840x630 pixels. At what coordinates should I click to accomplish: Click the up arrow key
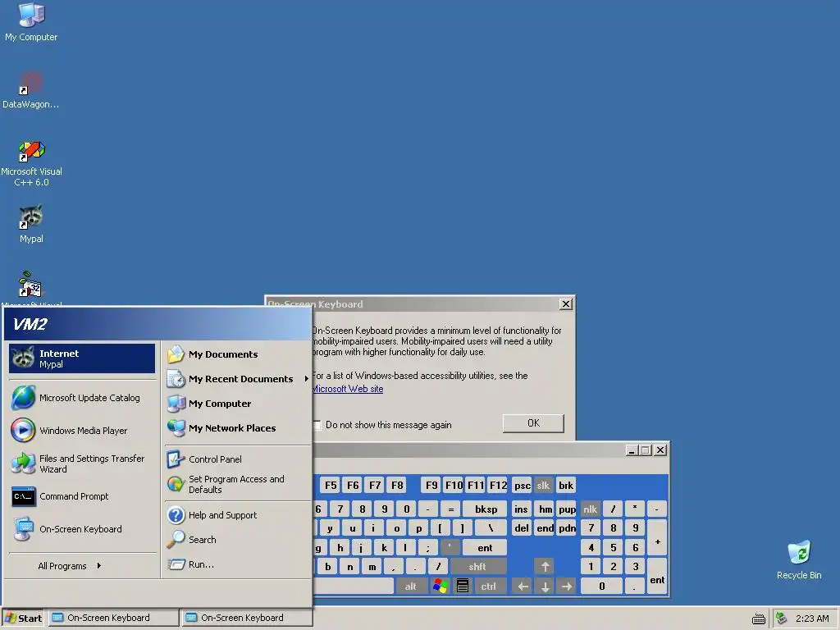[545, 567]
